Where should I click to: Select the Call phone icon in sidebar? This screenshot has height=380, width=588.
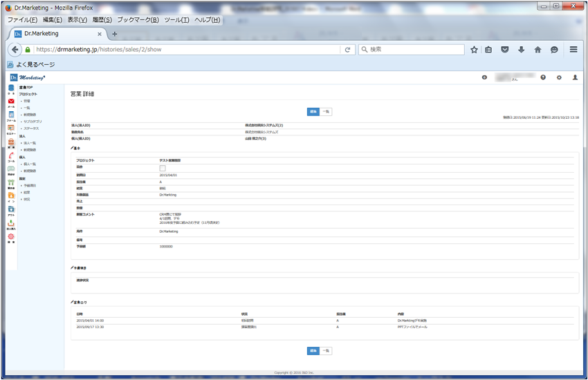click(x=11, y=155)
